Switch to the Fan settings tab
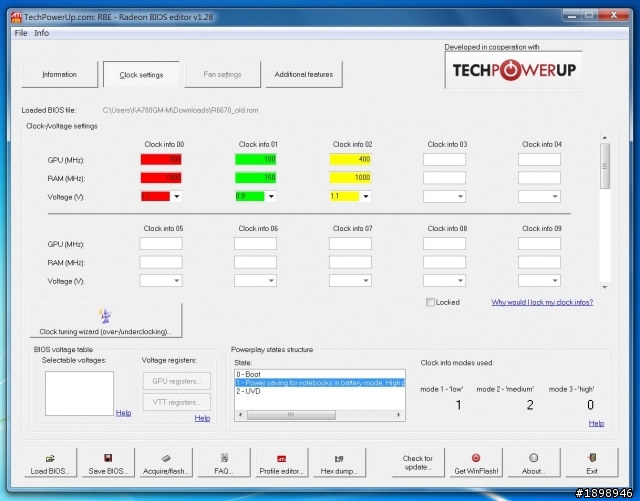 pyautogui.click(x=222, y=74)
